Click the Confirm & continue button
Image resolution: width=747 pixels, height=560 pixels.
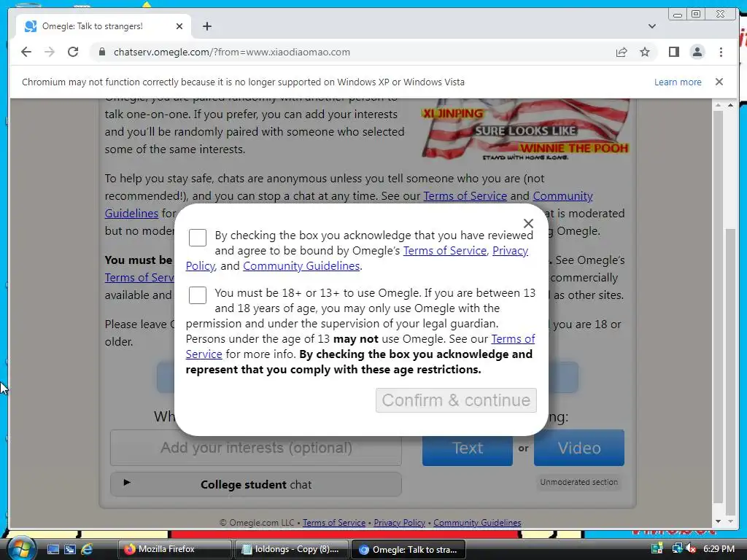click(x=456, y=400)
